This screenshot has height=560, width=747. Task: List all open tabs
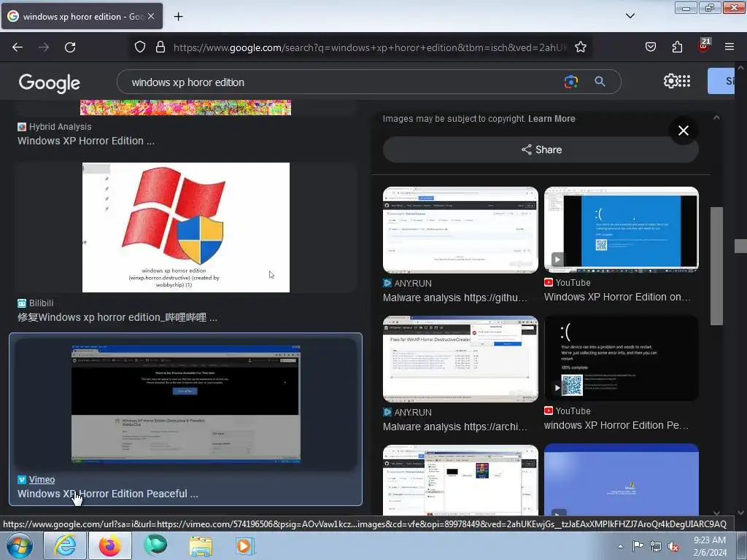pos(630,16)
